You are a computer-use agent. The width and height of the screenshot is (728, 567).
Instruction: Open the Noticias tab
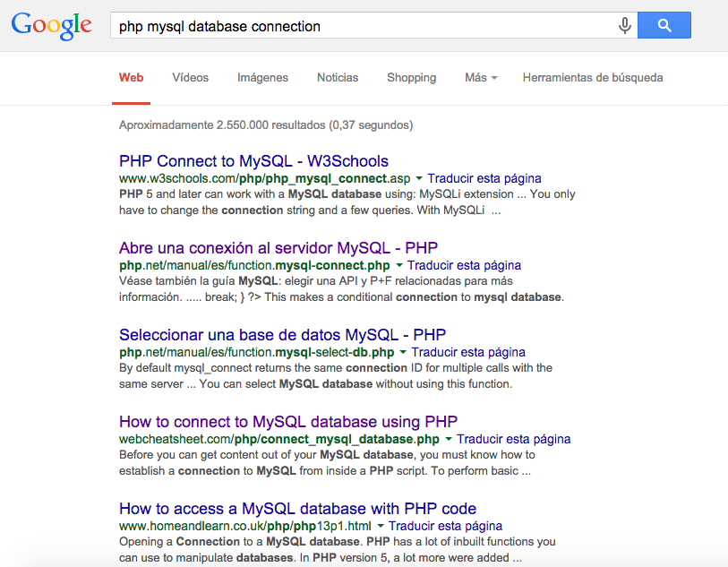(338, 78)
